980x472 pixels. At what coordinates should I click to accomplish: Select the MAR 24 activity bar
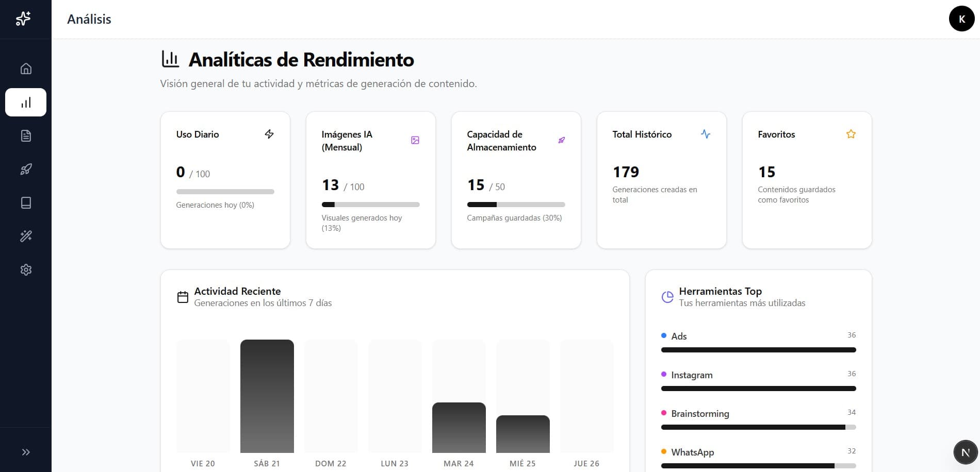(459, 428)
